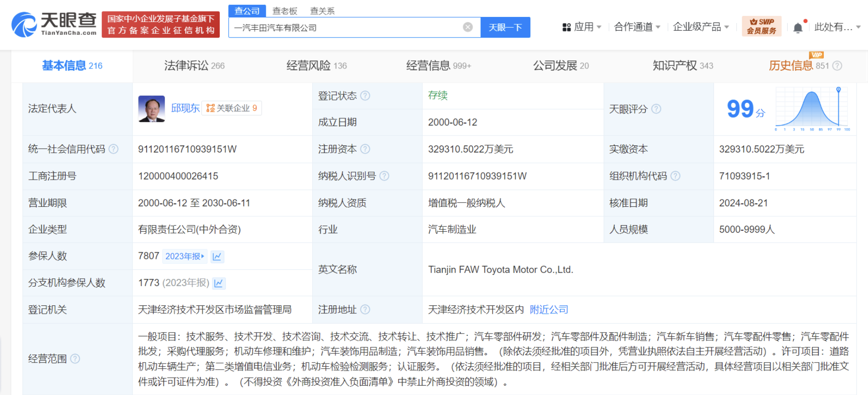Click help icon beside 经营范围
The width and height of the screenshot is (868, 395).
tap(75, 359)
